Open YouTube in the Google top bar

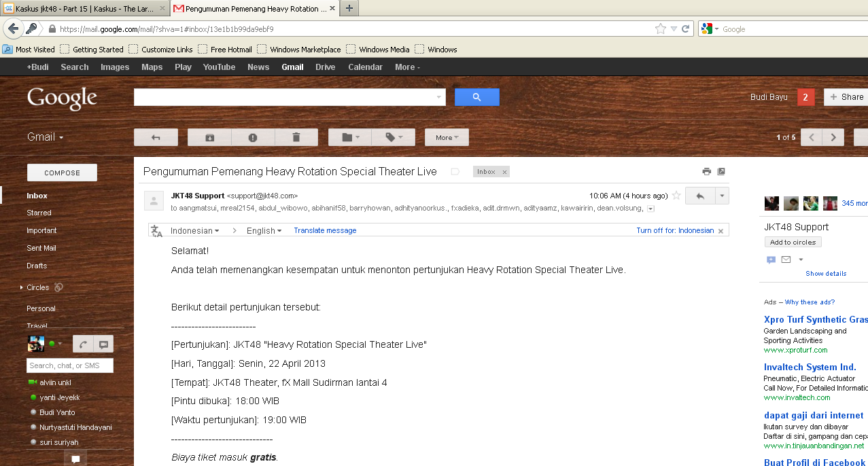pos(219,67)
